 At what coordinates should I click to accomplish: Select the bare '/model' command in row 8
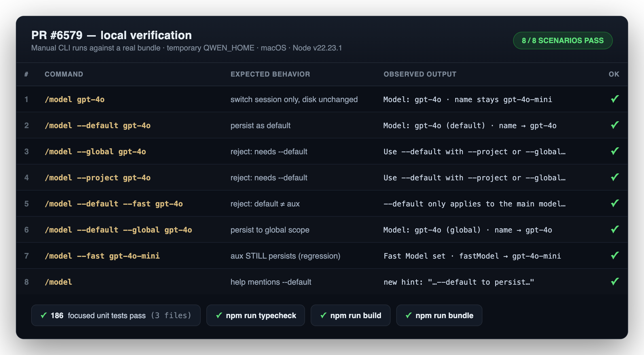coord(58,282)
